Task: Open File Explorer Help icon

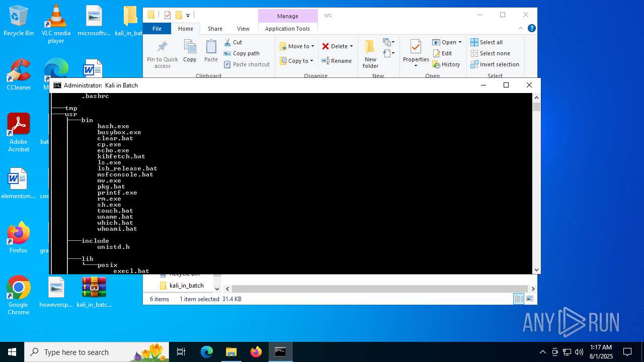Action: (x=531, y=29)
